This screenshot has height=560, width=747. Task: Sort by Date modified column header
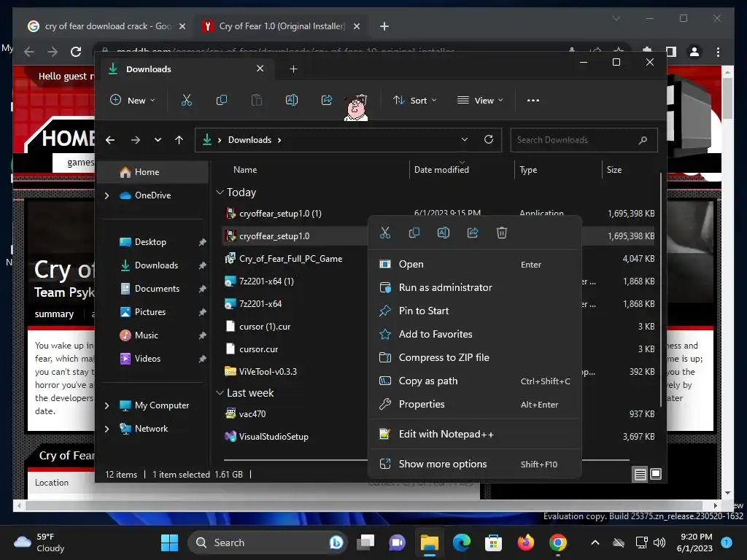click(x=441, y=170)
